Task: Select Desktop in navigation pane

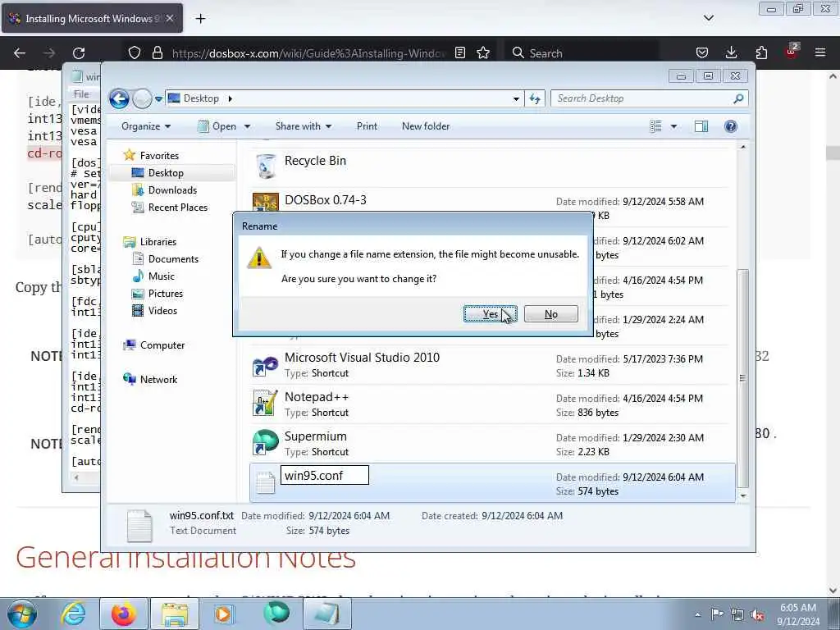Action: tap(166, 173)
